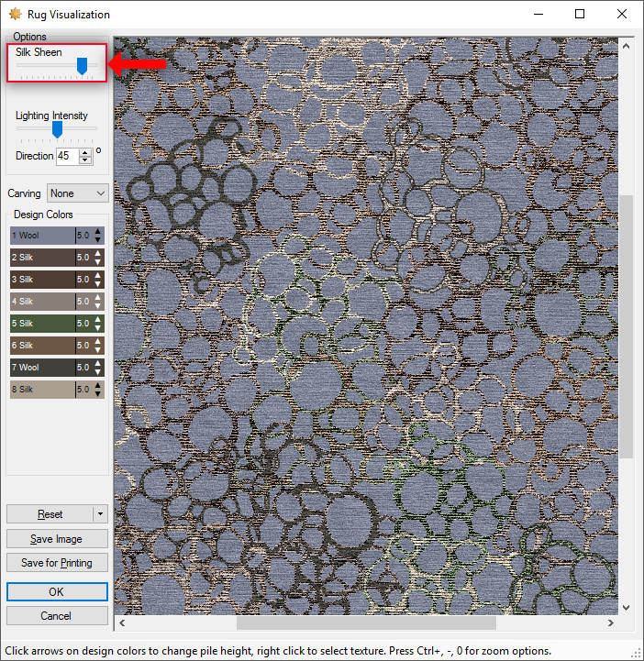Click the Lighting Intensity slider handle
This screenshot has width=644, height=661.
click(x=57, y=129)
